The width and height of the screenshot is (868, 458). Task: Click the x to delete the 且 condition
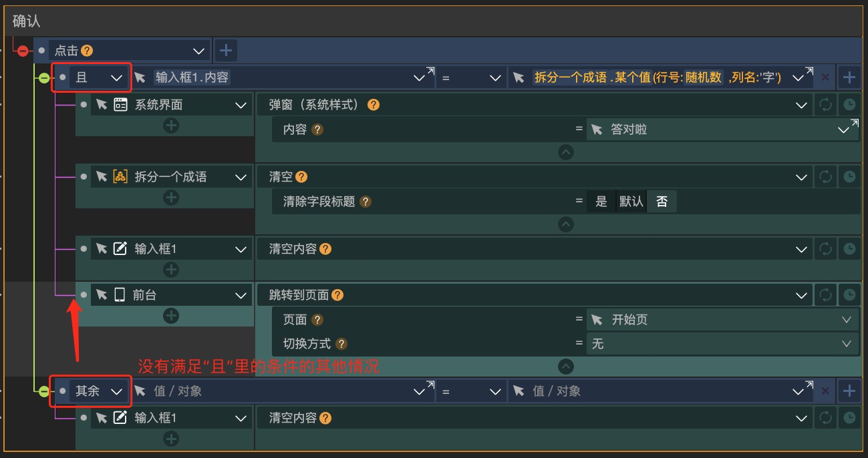[x=825, y=77]
